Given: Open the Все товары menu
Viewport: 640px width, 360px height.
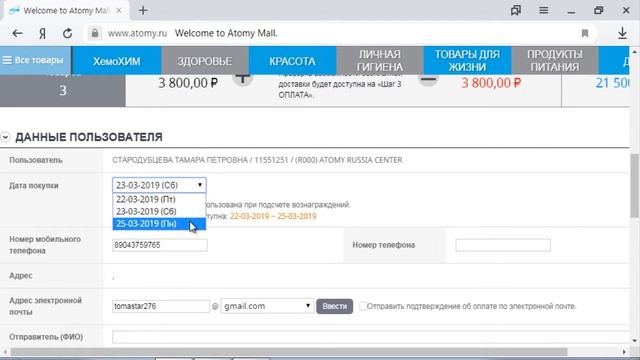Looking at the screenshot, I should tap(36, 60).
